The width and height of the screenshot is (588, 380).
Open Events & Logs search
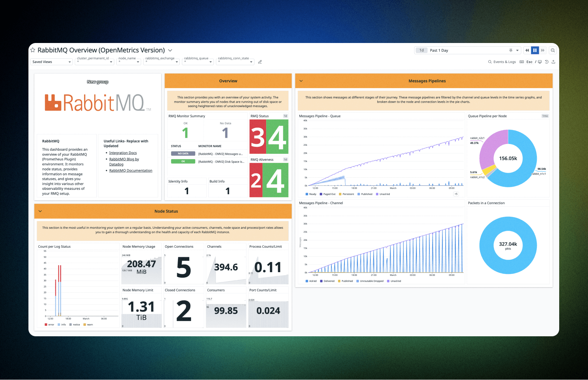click(502, 62)
